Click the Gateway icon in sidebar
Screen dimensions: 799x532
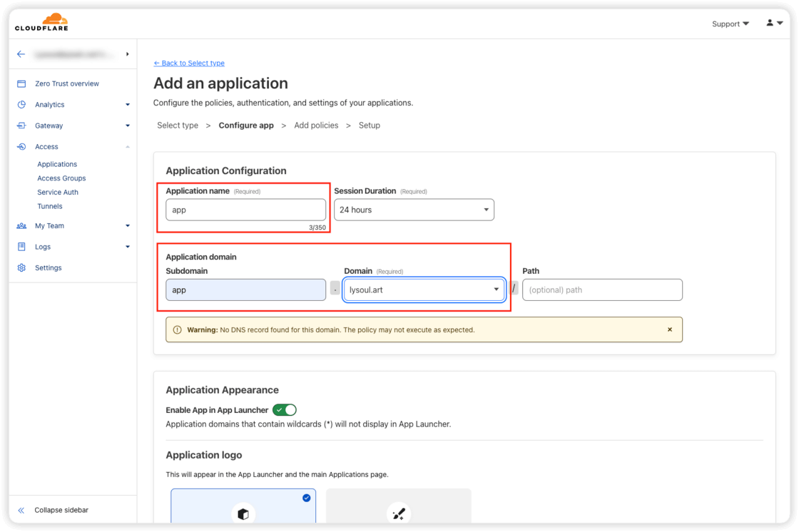(21, 126)
